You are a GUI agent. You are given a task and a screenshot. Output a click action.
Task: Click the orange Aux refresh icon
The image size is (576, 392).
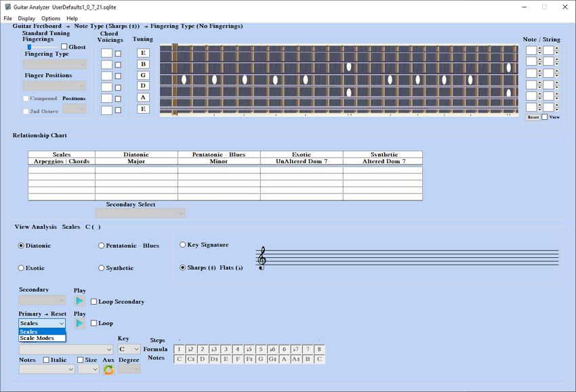108,370
